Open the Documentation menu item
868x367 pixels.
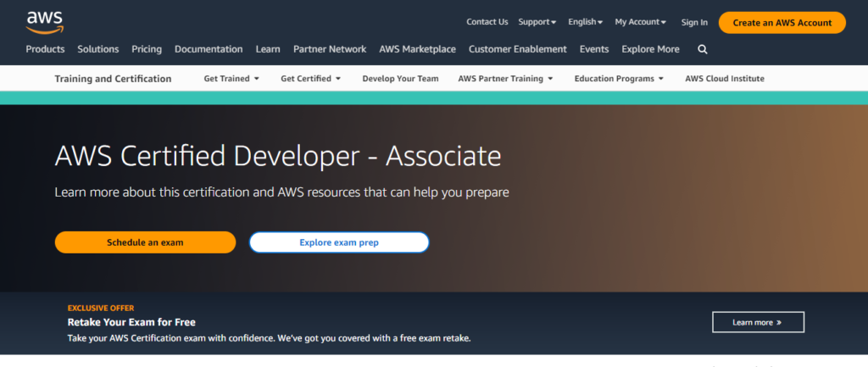tap(209, 49)
